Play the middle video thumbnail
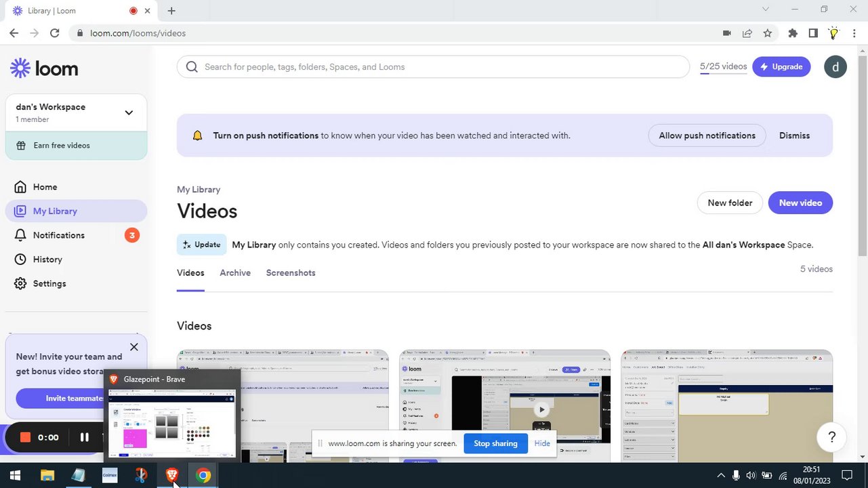The image size is (868, 488). click(541, 409)
